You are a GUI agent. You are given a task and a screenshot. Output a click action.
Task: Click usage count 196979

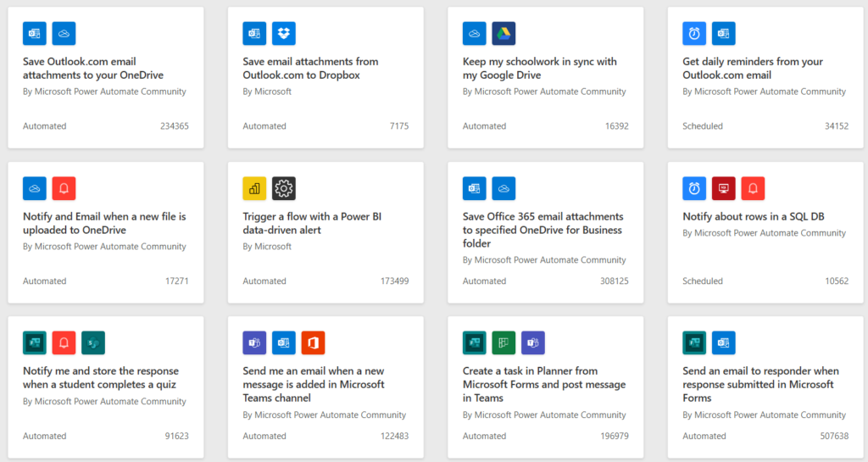pyautogui.click(x=615, y=436)
